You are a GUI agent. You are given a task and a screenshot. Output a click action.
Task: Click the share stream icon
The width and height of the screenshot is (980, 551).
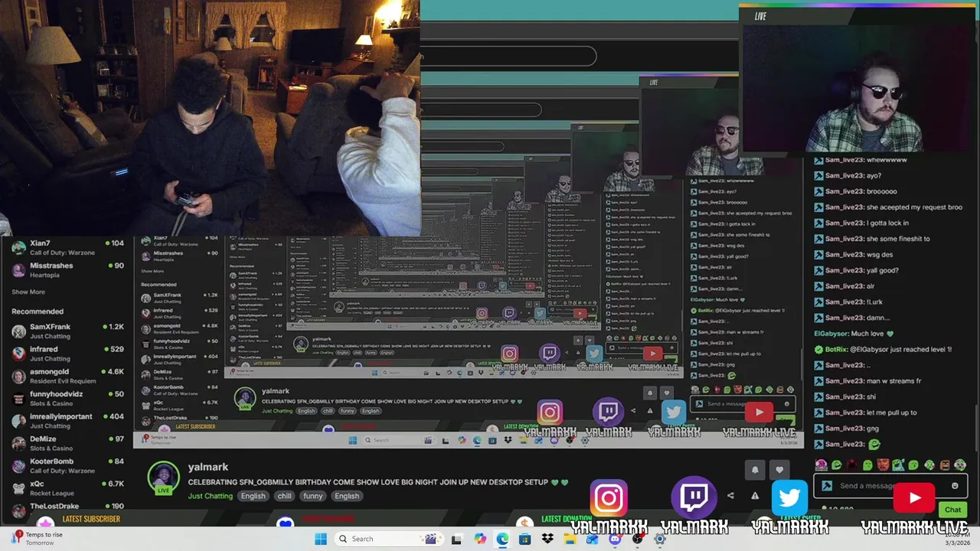[x=730, y=496]
